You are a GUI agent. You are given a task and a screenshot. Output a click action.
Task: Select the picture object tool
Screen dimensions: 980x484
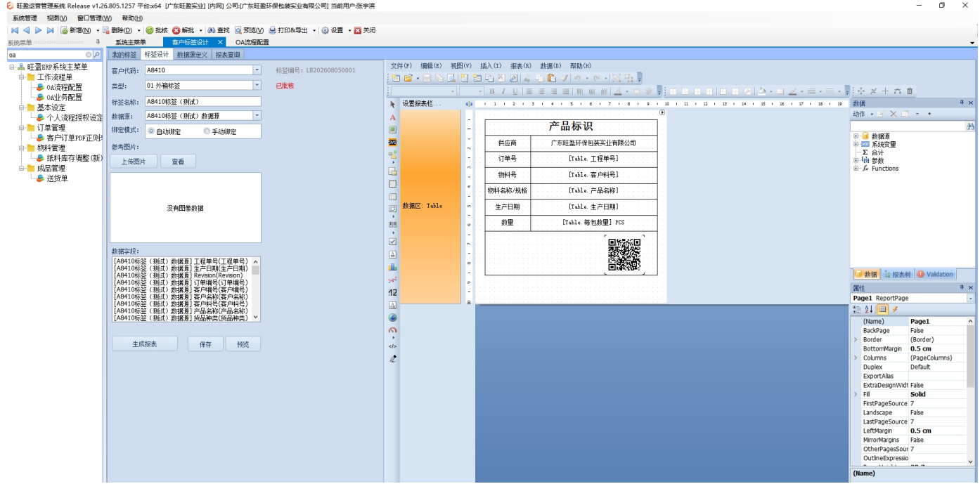(x=393, y=129)
